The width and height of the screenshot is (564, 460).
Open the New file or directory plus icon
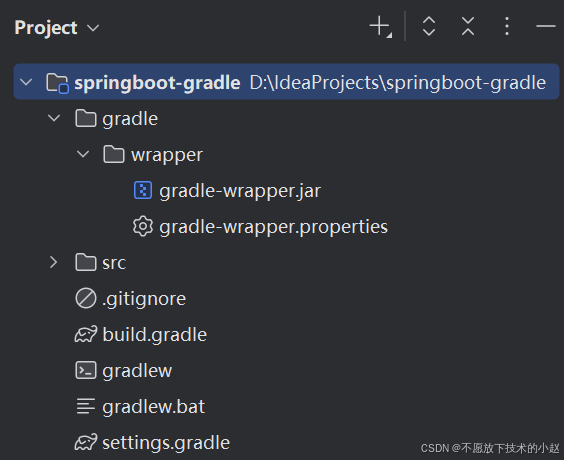[381, 27]
